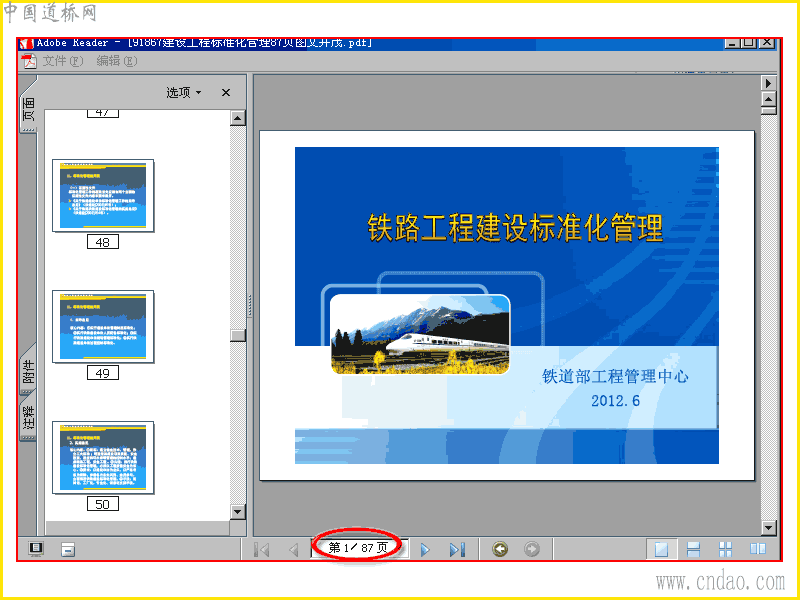Switch to continuous page layout

[x=693, y=549]
